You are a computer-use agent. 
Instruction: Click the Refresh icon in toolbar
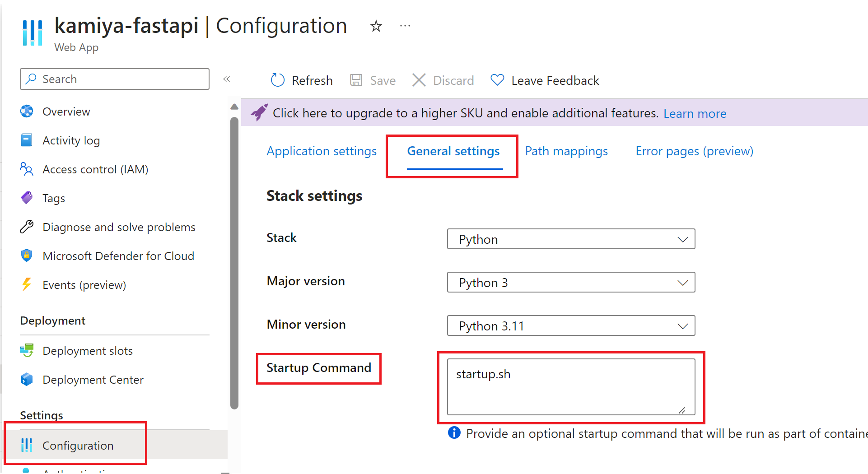(x=277, y=80)
